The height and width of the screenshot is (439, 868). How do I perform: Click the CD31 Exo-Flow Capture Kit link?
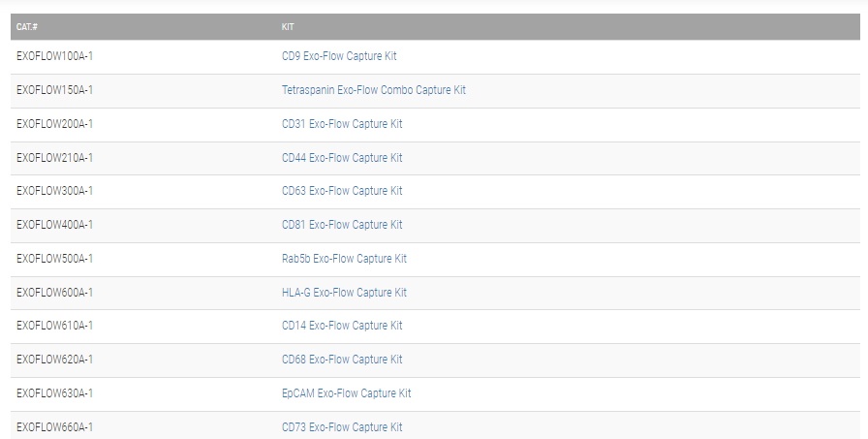click(x=341, y=124)
